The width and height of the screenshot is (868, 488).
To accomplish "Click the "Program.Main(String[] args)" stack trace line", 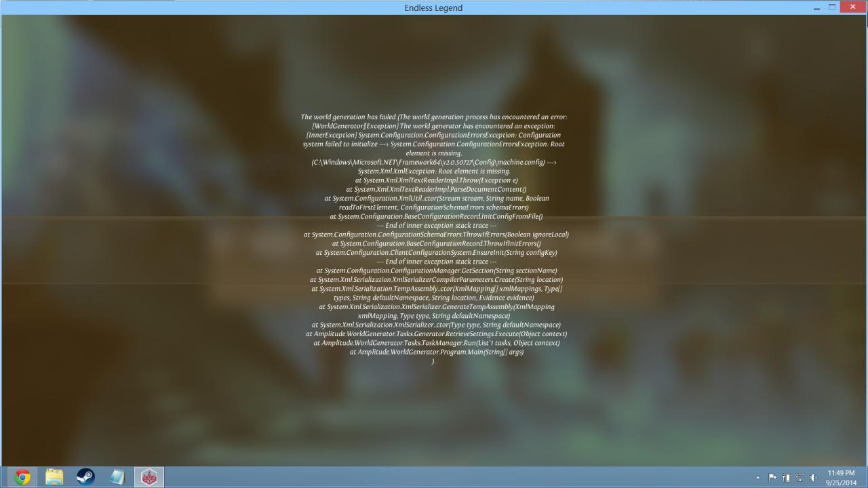I will 437,352.
